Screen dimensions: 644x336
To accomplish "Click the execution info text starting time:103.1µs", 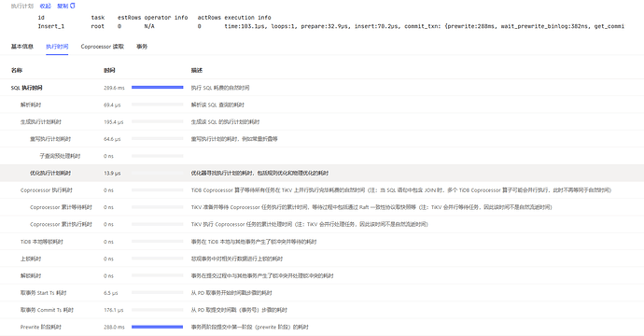I will 425,26.
